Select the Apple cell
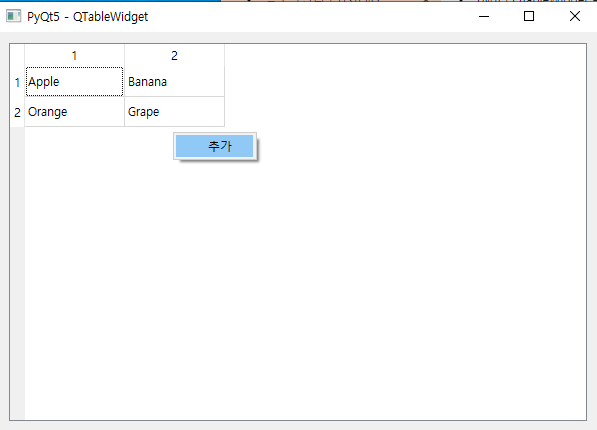 (x=74, y=82)
